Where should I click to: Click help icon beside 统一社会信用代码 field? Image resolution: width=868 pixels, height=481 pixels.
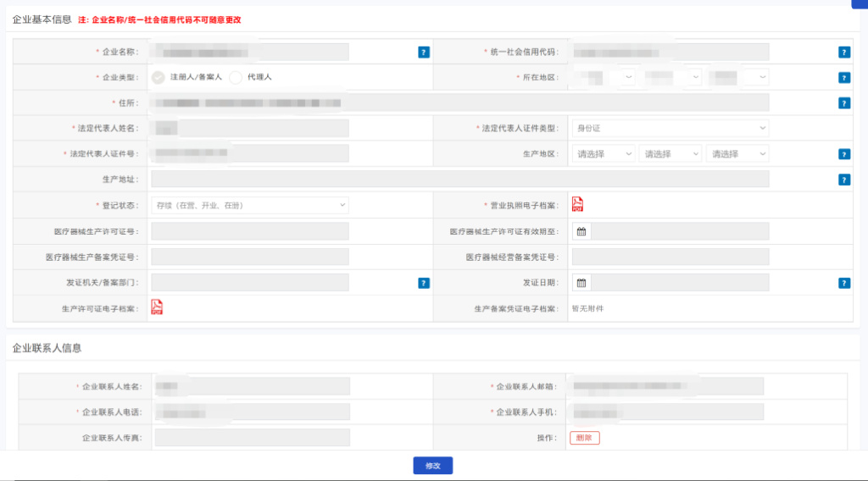(844, 53)
